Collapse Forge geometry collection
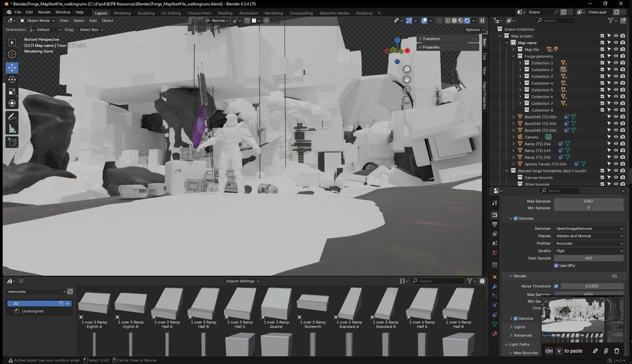 pyautogui.click(x=513, y=56)
